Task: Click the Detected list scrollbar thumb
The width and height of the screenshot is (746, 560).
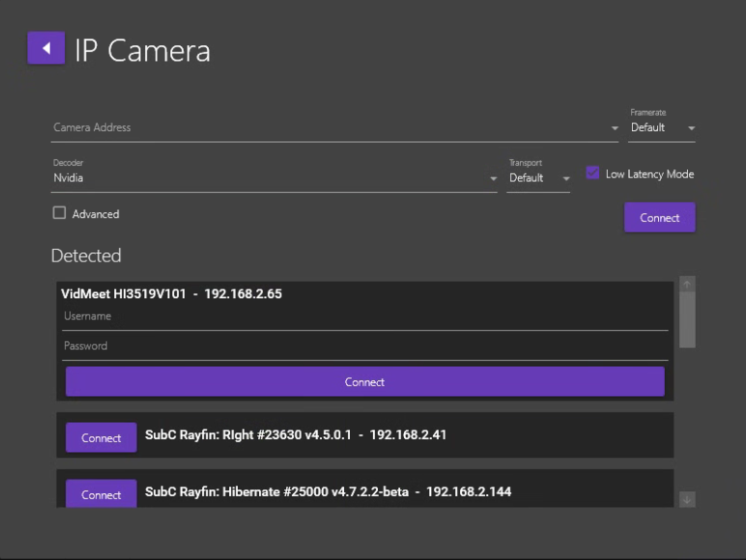Action: tap(687, 319)
